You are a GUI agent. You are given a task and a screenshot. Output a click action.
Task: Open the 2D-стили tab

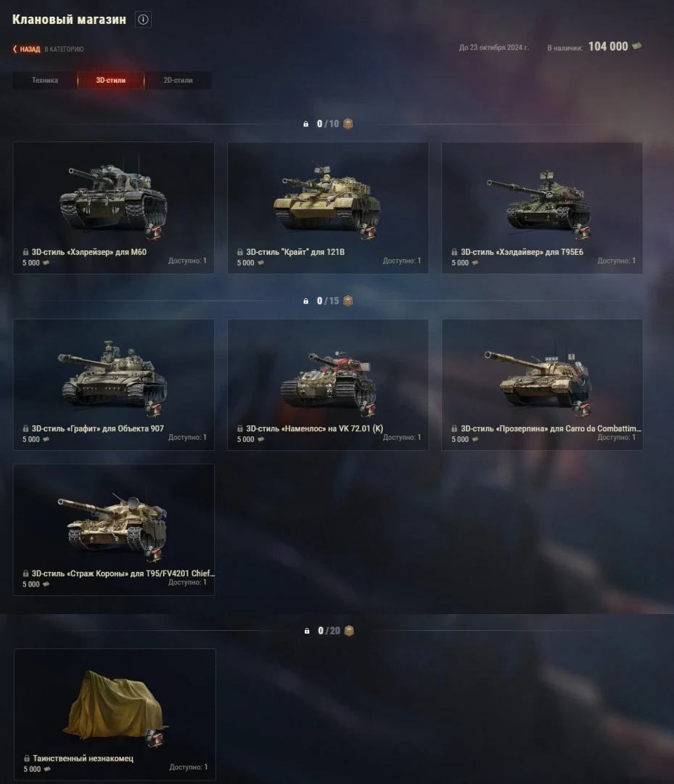pos(178,81)
